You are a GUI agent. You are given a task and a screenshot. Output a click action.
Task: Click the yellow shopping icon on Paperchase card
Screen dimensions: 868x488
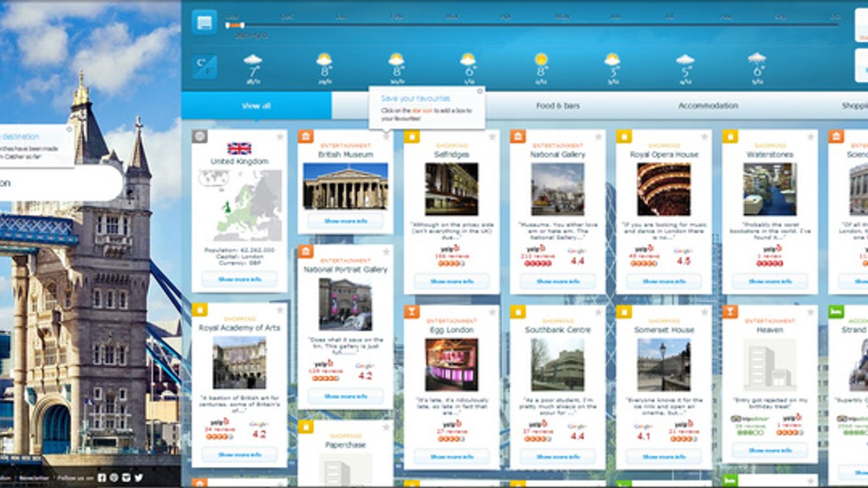click(305, 427)
